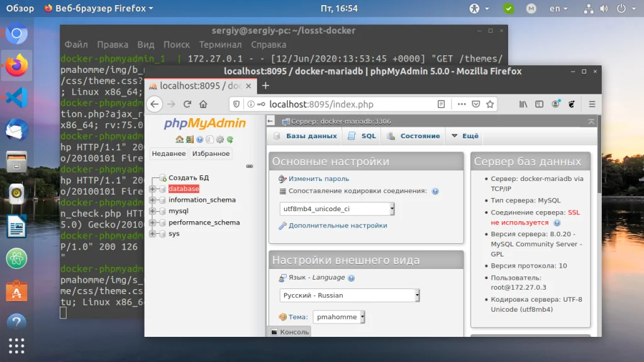The height and width of the screenshot is (362, 644).
Task: Go to Firefox home page icon
Action: pyautogui.click(x=203, y=104)
